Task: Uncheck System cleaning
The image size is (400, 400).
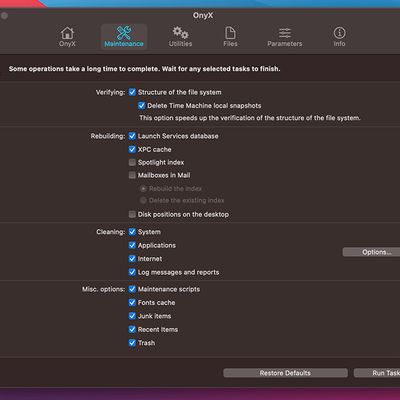Action: coord(132,232)
